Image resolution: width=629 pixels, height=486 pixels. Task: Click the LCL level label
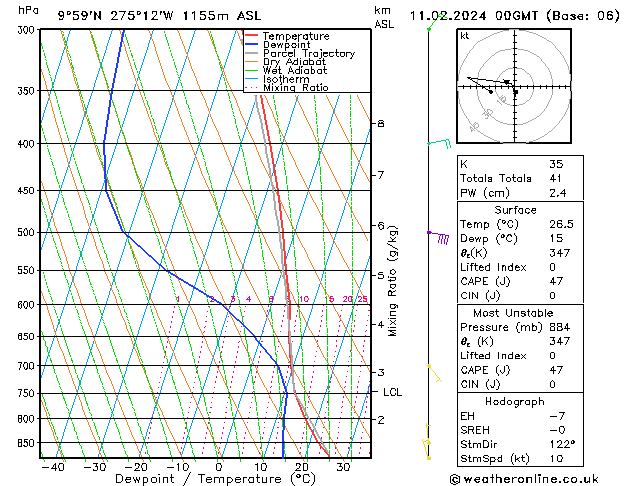click(392, 393)
